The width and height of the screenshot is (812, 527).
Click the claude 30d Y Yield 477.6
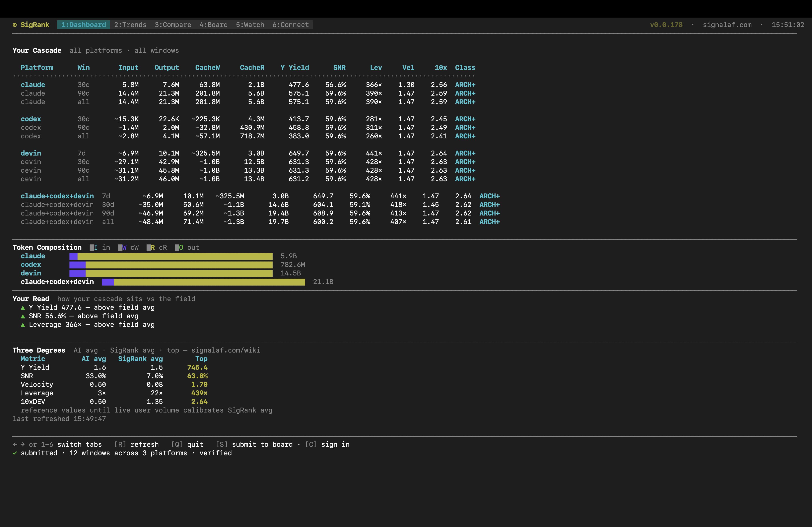tap(299, 85)
